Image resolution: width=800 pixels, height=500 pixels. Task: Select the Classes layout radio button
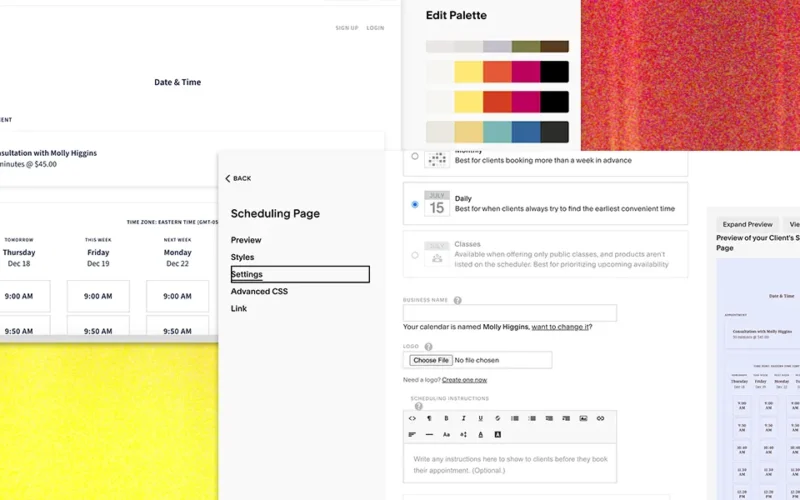click(x=415, y=255)
